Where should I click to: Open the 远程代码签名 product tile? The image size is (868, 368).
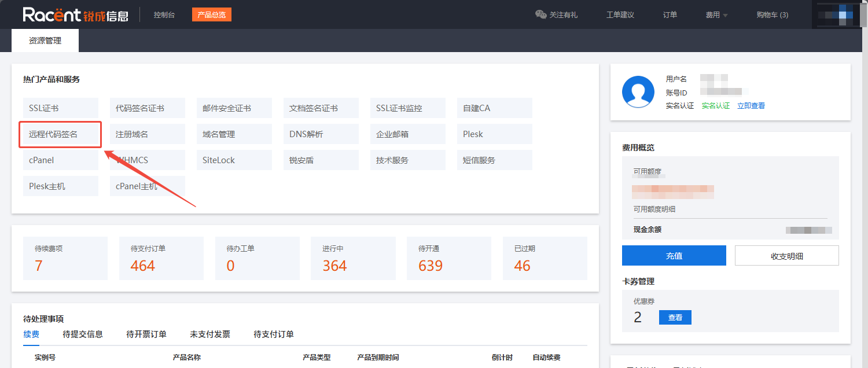click(61, 134)
